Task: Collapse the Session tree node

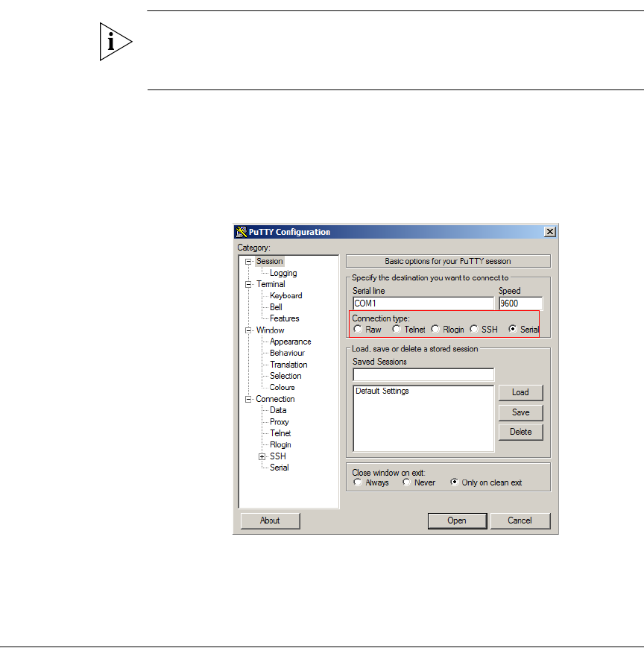Action: tap(248, 261)
